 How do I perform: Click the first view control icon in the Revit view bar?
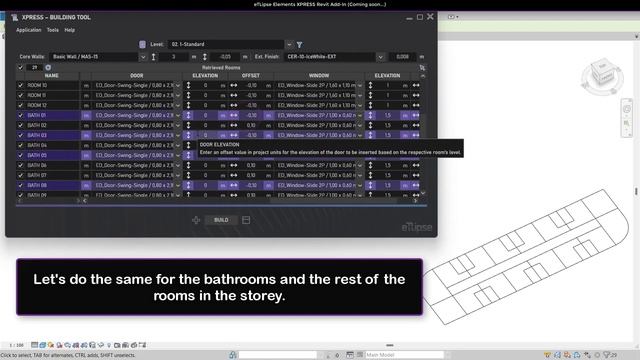(34, 345)
